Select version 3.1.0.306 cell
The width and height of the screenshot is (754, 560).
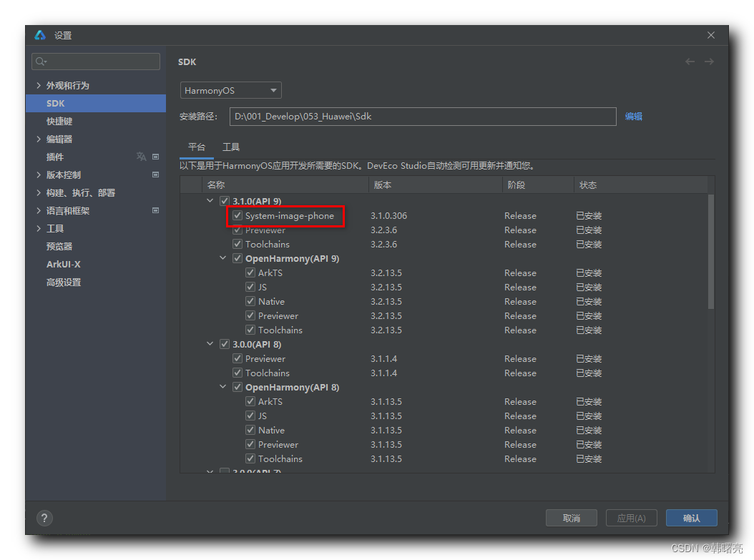pyautogui.click(x=388, y=216)
